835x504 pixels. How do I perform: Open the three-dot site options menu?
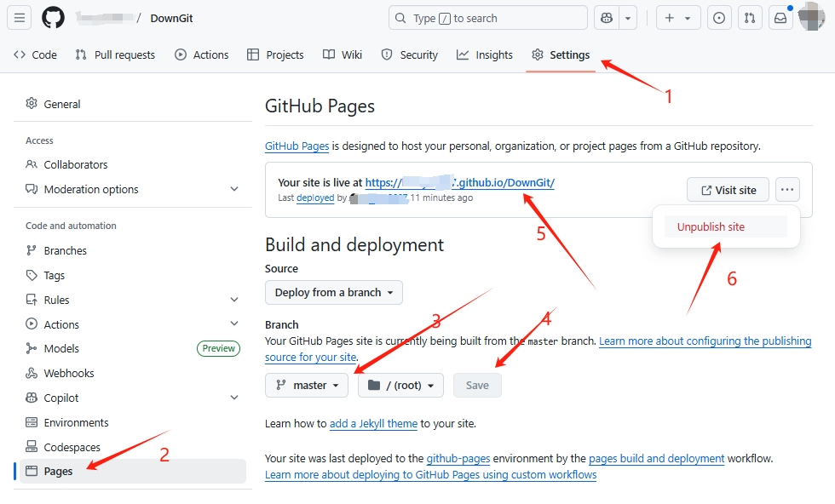[787, 190]
